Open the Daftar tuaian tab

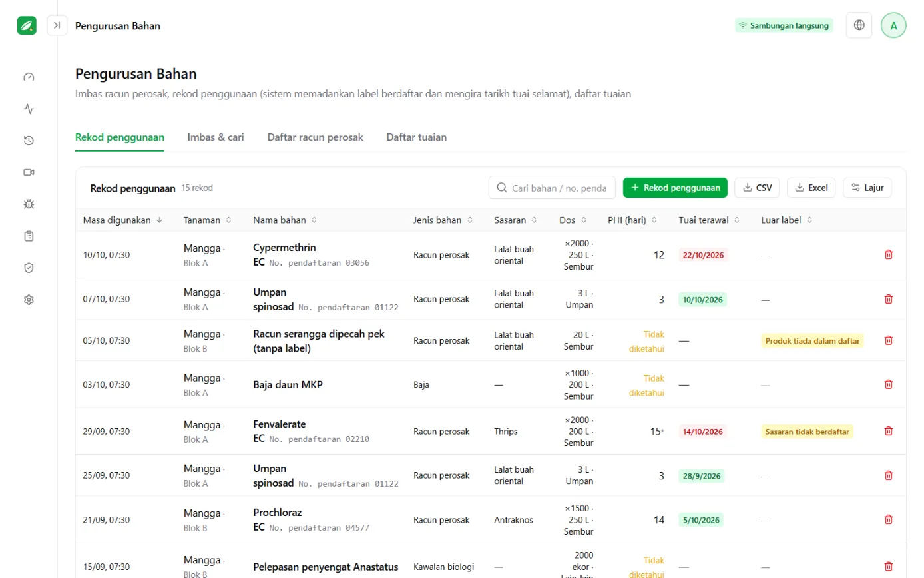[x=416, y=137]
